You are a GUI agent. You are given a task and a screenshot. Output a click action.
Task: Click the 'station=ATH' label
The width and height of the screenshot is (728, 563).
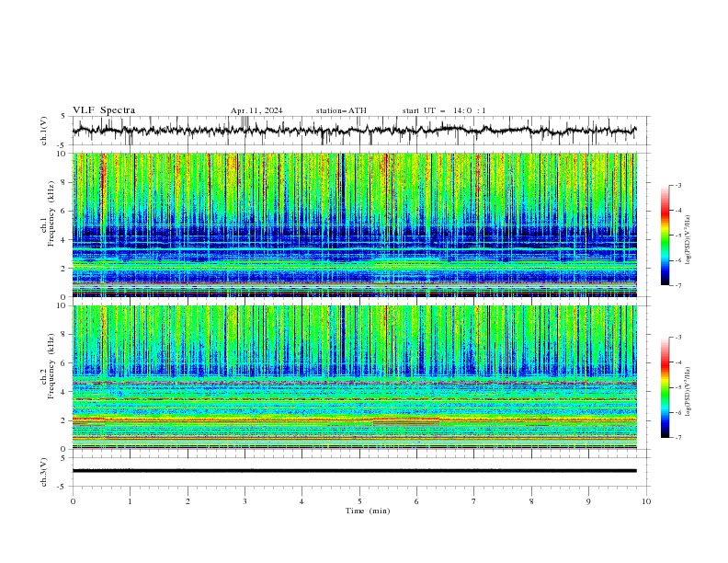tap(341, 110)
